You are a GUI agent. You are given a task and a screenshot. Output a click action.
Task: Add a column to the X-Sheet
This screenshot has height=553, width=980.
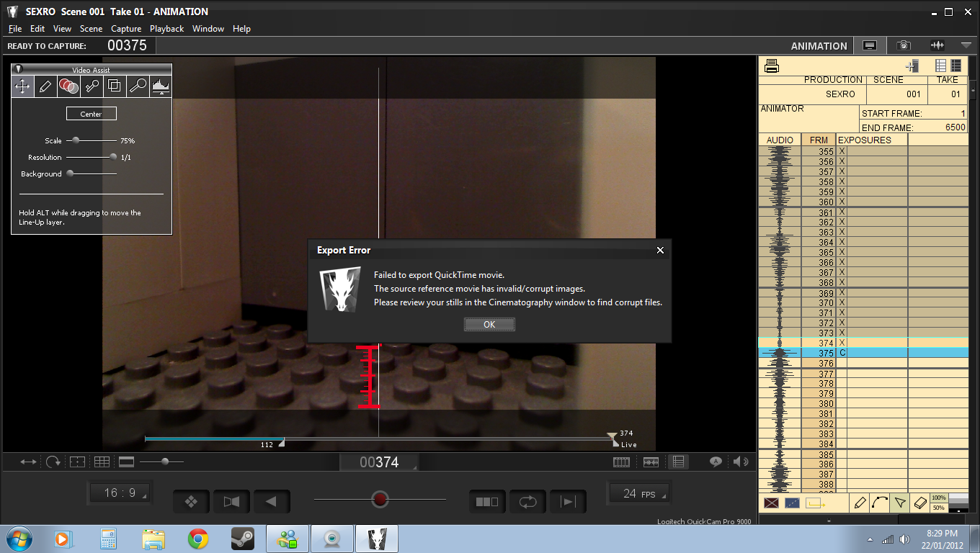click(913, 66)
